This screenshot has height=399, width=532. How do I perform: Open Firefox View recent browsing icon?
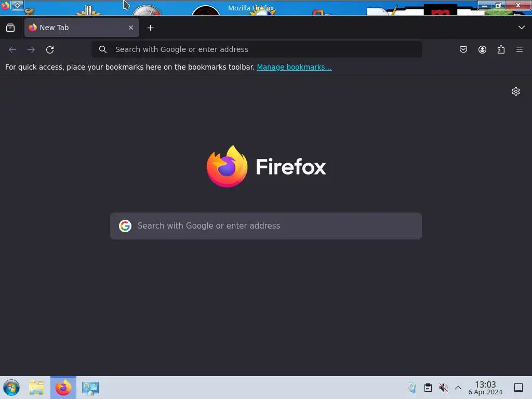coord(10,28)
